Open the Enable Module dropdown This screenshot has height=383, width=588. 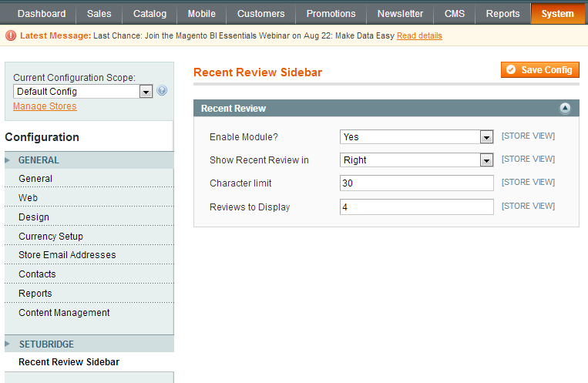(416, 137)
